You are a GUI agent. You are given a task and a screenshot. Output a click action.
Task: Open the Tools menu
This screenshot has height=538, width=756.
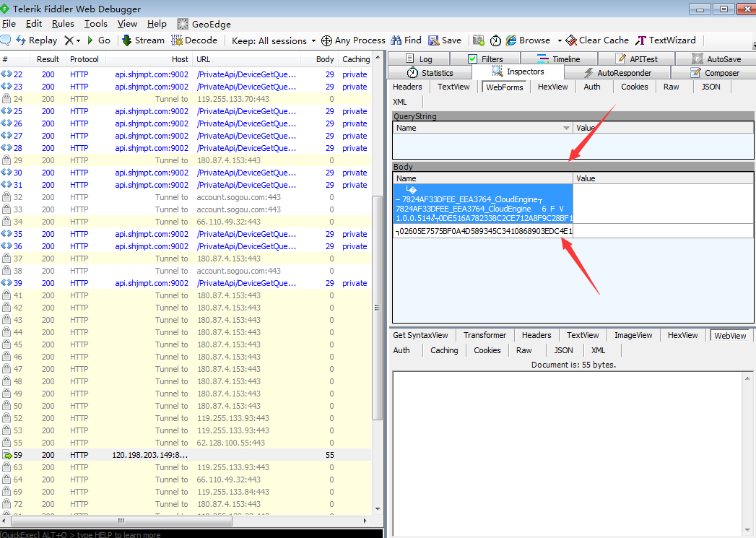tap(95, 24)
